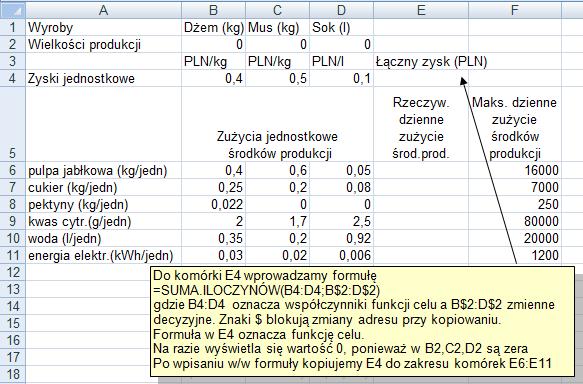Select max value 7000

(x=515, y=187)
